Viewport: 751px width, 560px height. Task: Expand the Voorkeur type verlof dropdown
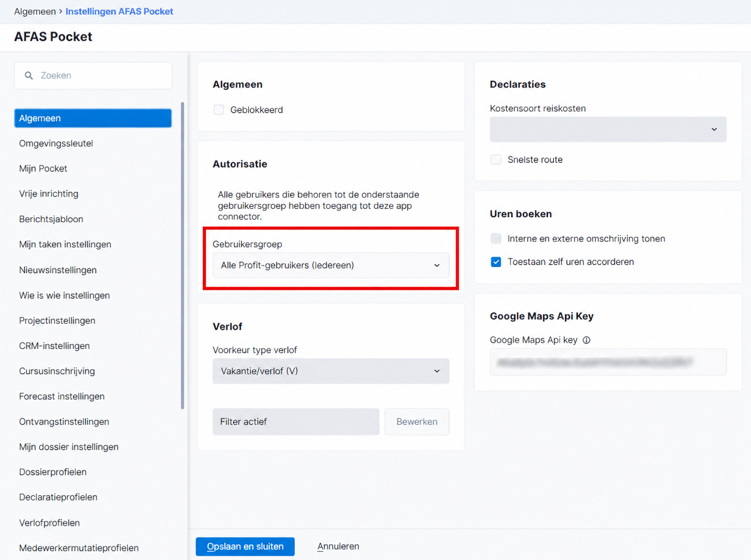[331, 371]
